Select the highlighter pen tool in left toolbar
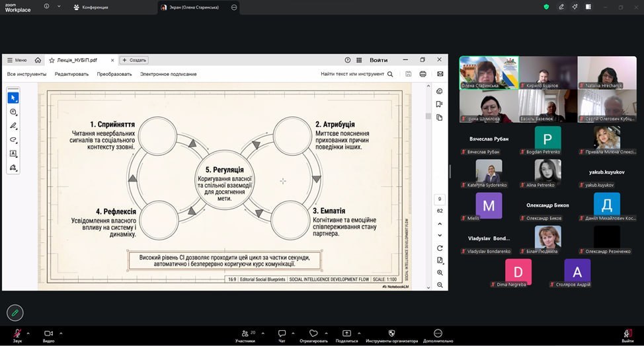The height and width of the screenshot is (346, 644). 13,125
